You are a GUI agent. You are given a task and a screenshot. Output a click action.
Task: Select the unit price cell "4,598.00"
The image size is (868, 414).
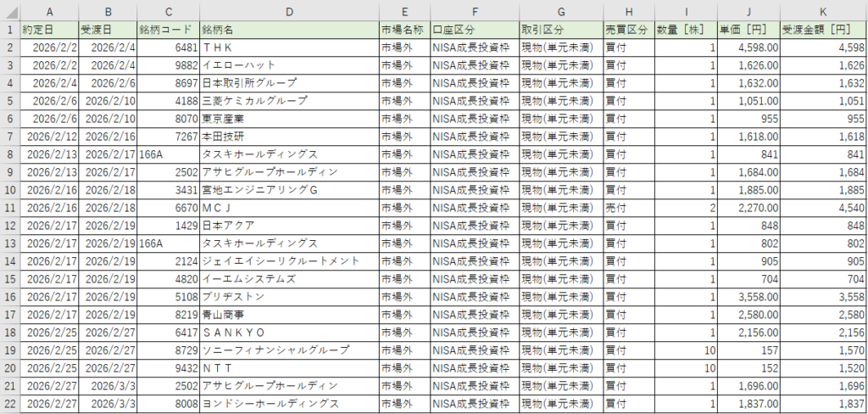pos(748,47)
